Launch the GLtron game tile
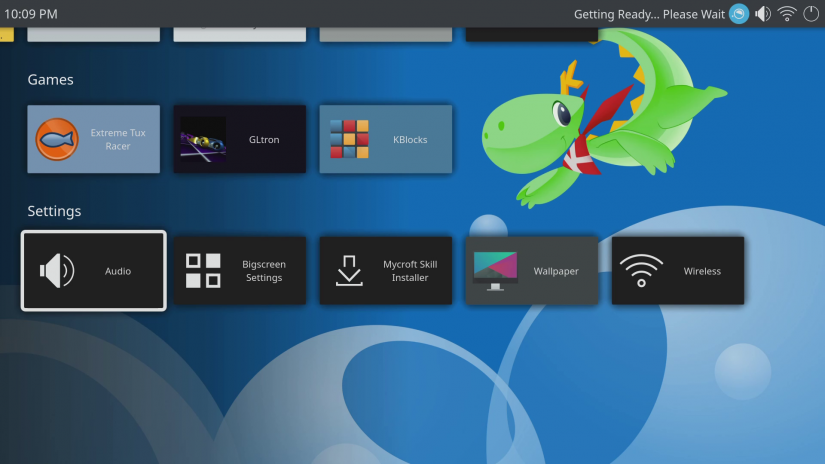The image size is (825, 464). pos(239,139)
